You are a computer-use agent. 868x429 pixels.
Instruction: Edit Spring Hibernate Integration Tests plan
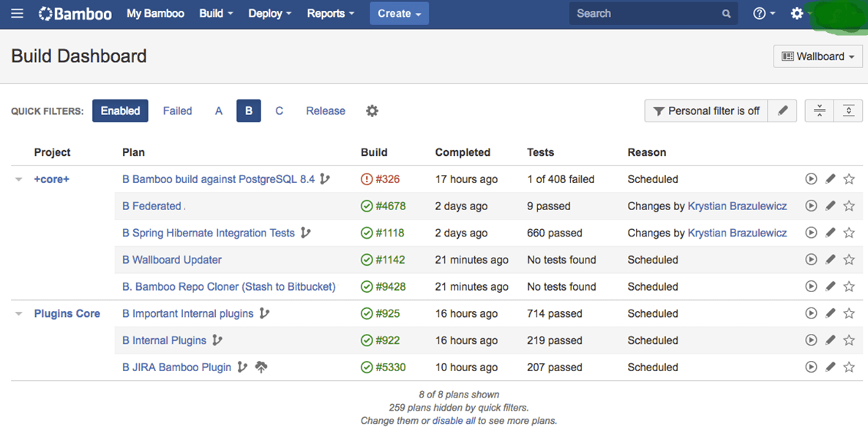tap(830, 233)
